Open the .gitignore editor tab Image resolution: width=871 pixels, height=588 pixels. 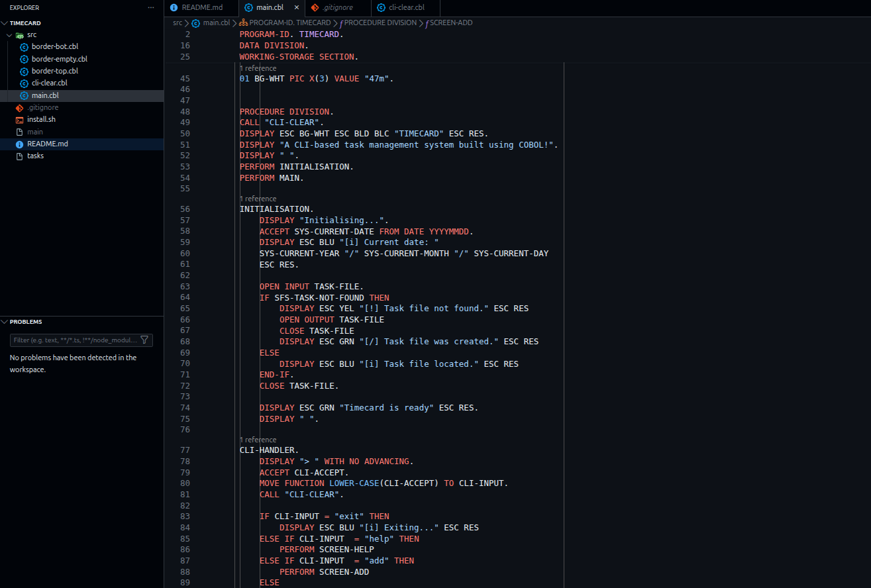tap(336, 8)
